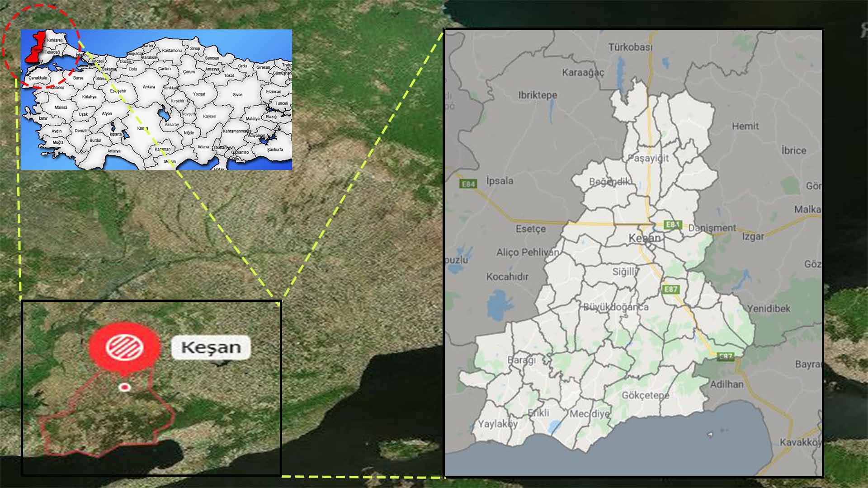868x488 pixels.
Task: Click the Yaylaköy label near the coast
Action: tap(498, 424)
